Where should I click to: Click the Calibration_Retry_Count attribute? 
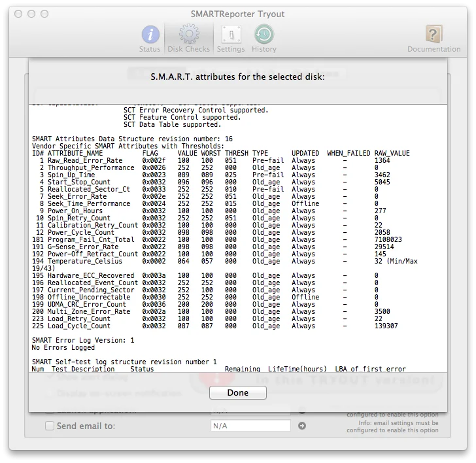[93, 225]
